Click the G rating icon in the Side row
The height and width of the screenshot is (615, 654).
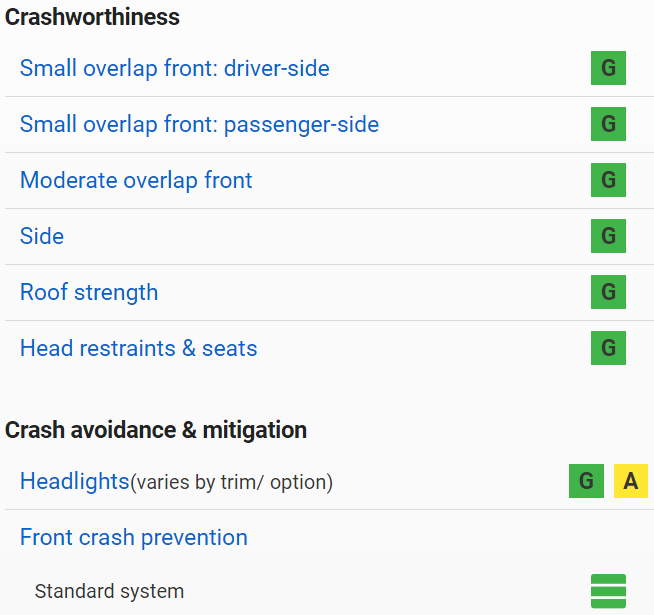(608, 236)
